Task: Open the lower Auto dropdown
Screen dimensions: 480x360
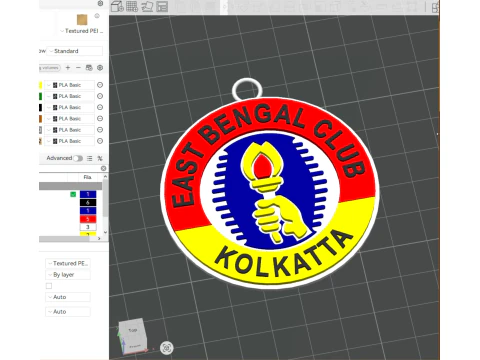Action: (x=68, y=312)
